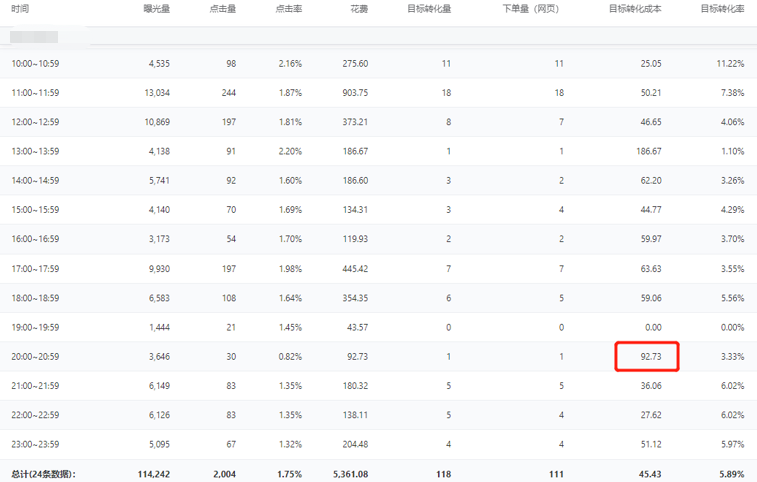757x482 pixels.
Task: Click total 目标转化量 value 118
Action: tap(444, 474)
